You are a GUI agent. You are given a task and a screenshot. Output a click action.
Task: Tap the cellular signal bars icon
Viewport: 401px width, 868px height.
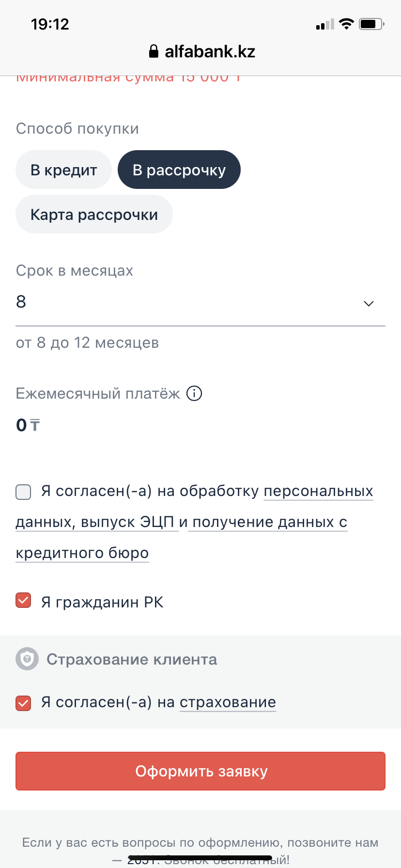click(x=325, y=24)
